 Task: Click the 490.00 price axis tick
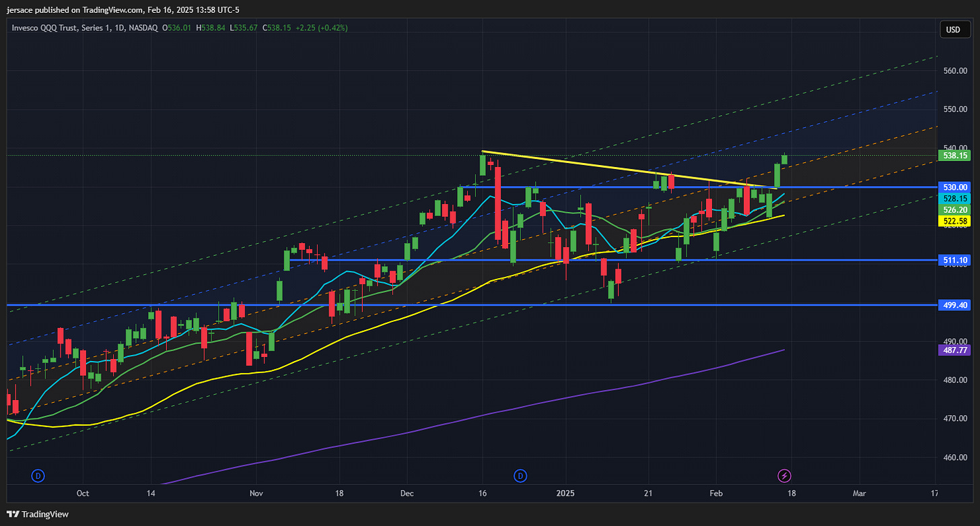tap(956, 341)
